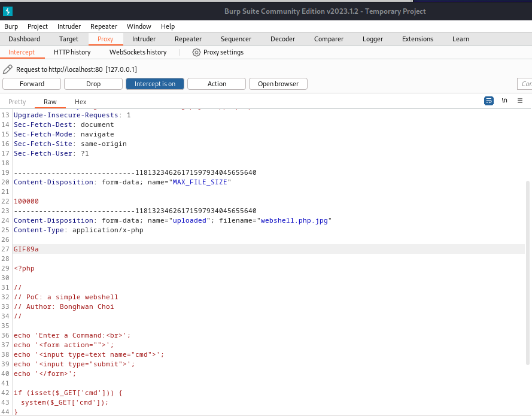The height and width of the screenshot is (416, 532).
Task: Switch editor to Hex view
Action: tap(80, 102)
